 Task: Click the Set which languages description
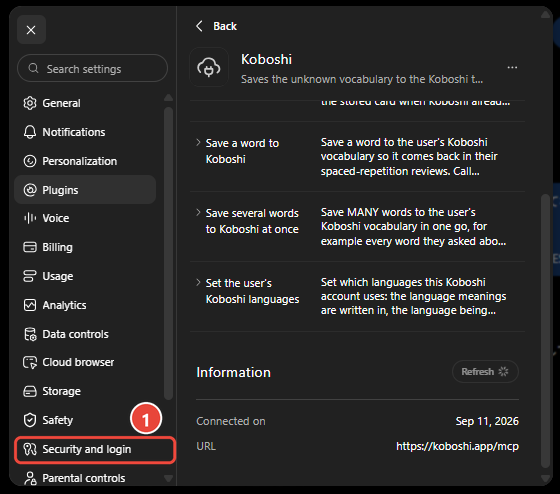click(x=413, y=296)
